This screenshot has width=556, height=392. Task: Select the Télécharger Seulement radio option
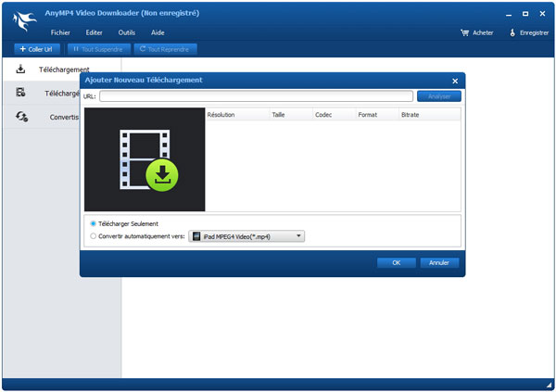93,223
